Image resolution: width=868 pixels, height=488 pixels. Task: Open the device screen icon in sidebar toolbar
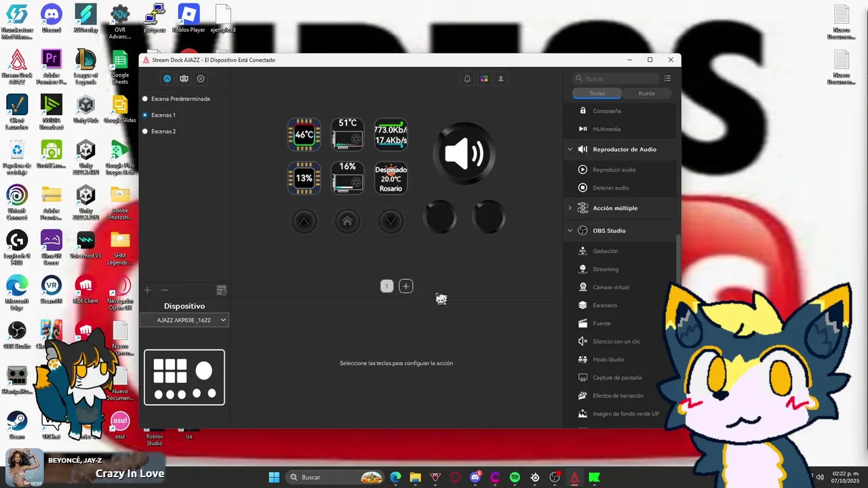(184, 79)
